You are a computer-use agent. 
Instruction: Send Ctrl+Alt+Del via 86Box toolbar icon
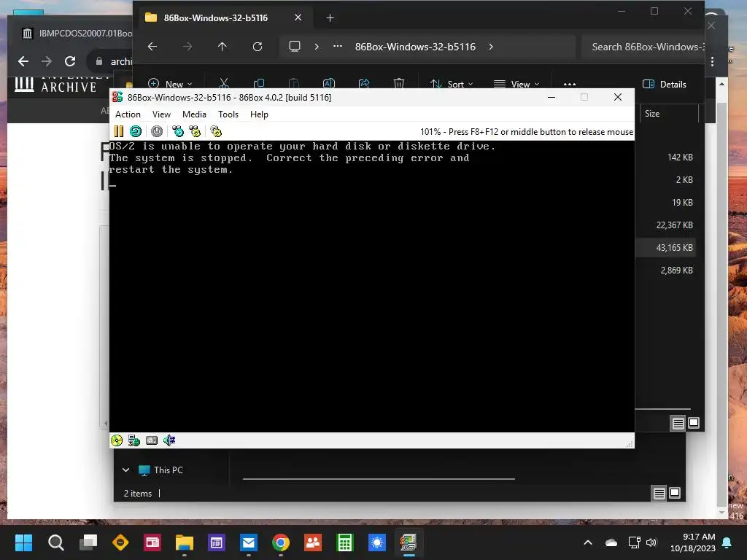click(x=178, y=131)
